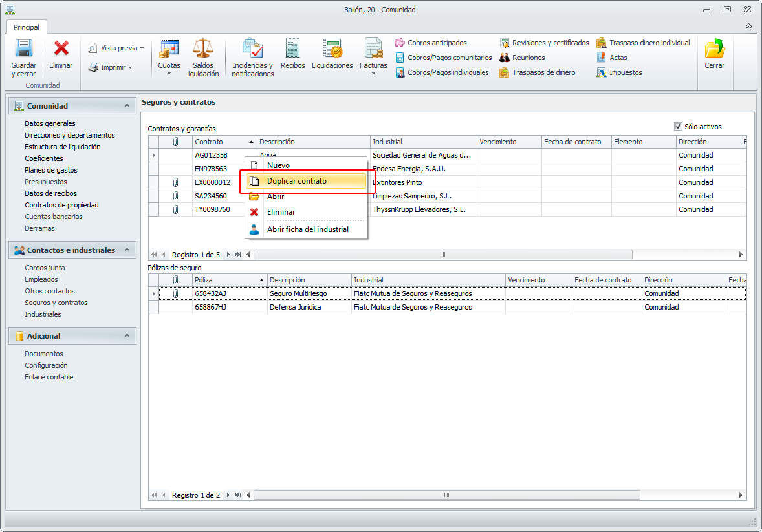Open Imprimir dropdown arrow
Screen dimensions: 762x532
130,67
